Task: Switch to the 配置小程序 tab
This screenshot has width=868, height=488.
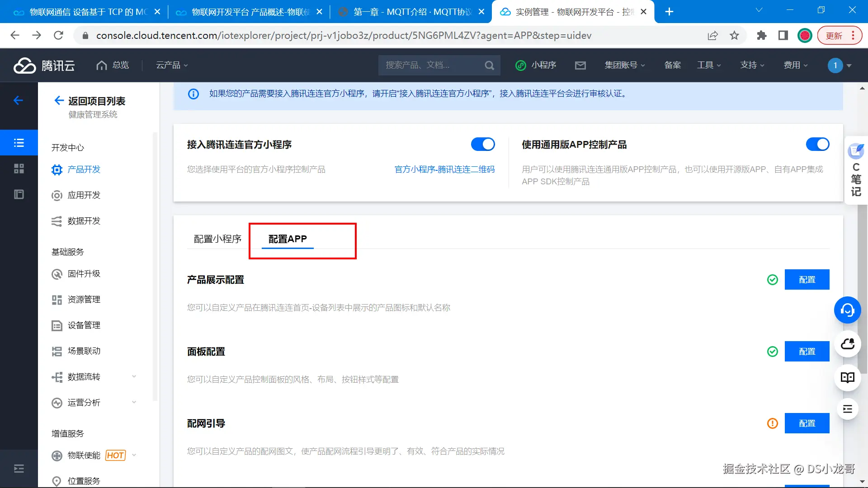Action: pyautogui.click(x=217, y=239)
